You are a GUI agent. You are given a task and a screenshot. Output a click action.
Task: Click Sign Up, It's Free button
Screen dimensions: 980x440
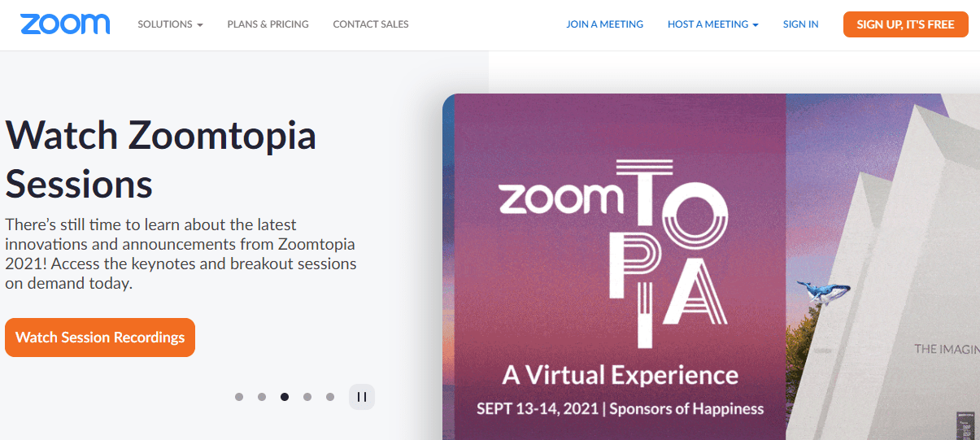click(x=905, y=24)
